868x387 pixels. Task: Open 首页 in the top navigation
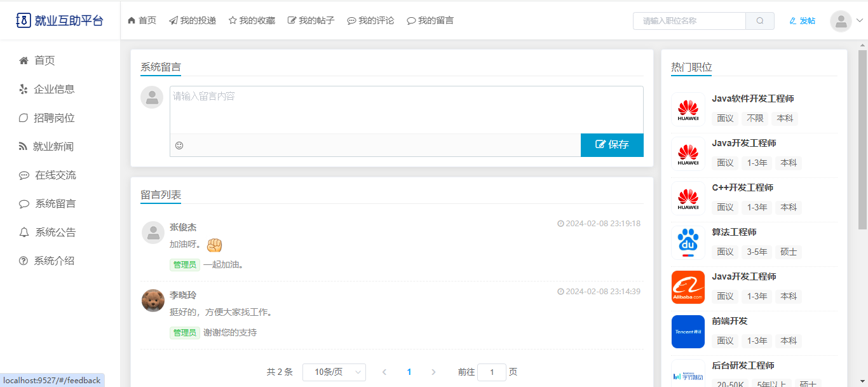(142, 20)
